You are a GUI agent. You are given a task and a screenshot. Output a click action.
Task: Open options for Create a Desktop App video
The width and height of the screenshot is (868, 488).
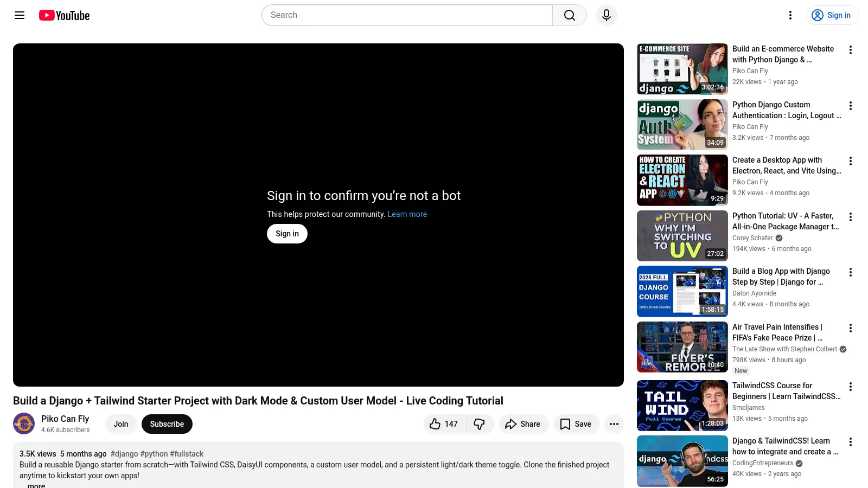click(x=851, y=161)
